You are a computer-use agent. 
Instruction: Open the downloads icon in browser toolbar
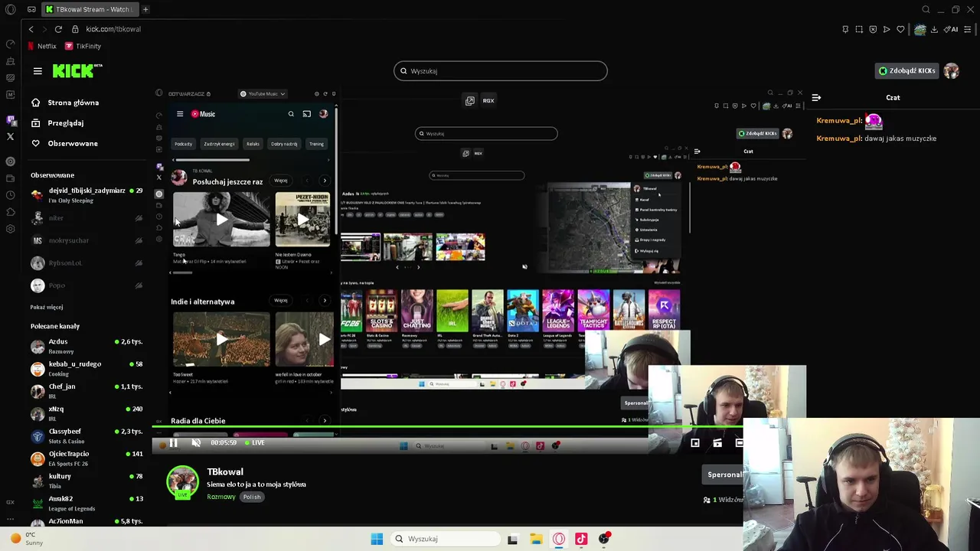point(934,29)
